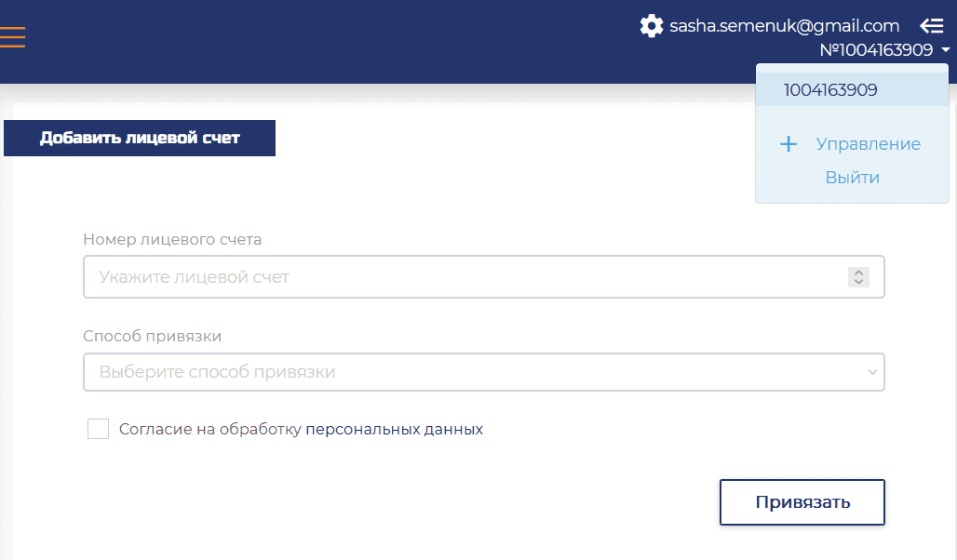Click into the 'Укажите лицевой счет' field

pyautogui.click(x=465, y=277)
